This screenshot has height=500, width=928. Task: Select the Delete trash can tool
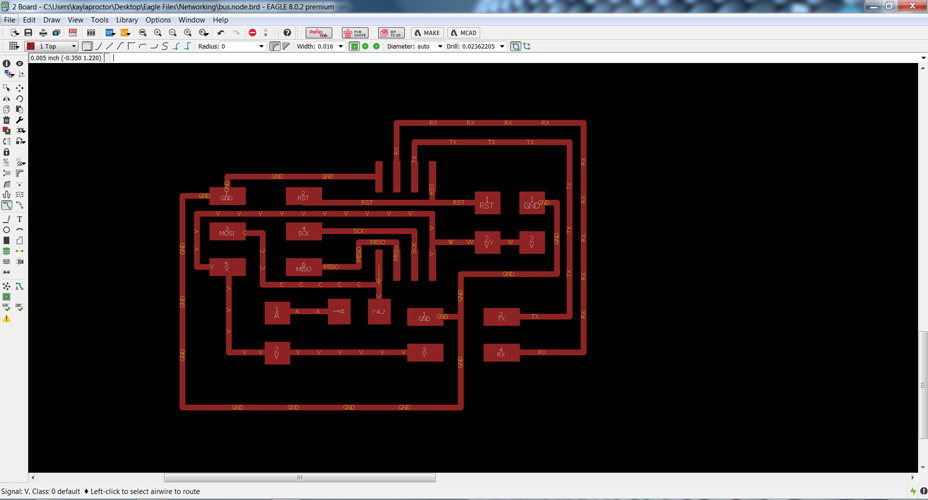[x=7, y=120]
